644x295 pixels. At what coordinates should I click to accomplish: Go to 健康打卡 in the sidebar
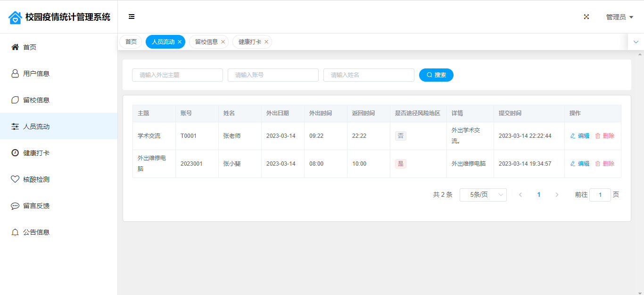coord(36,153)
